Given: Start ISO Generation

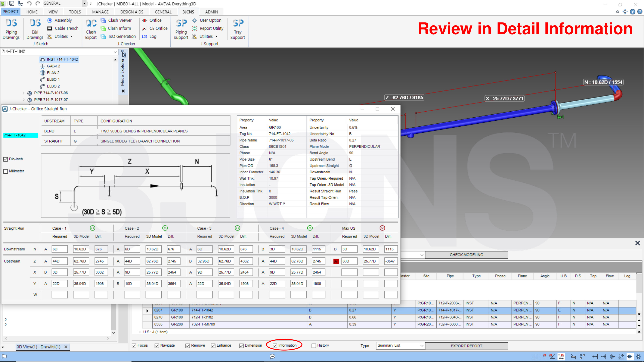Looking at the screenshot, I should (x=118, y=36).
